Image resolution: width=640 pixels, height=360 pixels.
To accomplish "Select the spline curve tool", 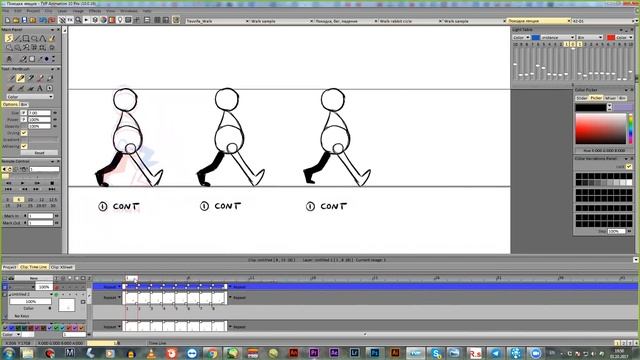I will click(x=43, y=38).
